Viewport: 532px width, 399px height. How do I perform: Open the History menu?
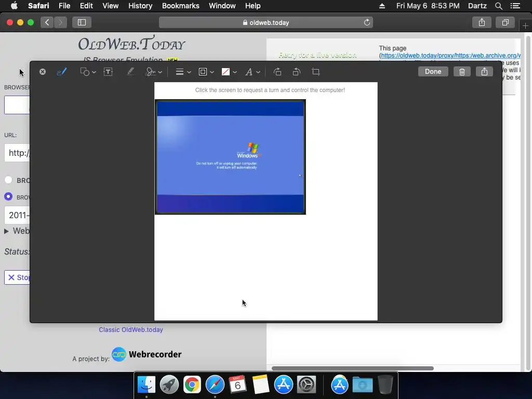click(140, 6)
